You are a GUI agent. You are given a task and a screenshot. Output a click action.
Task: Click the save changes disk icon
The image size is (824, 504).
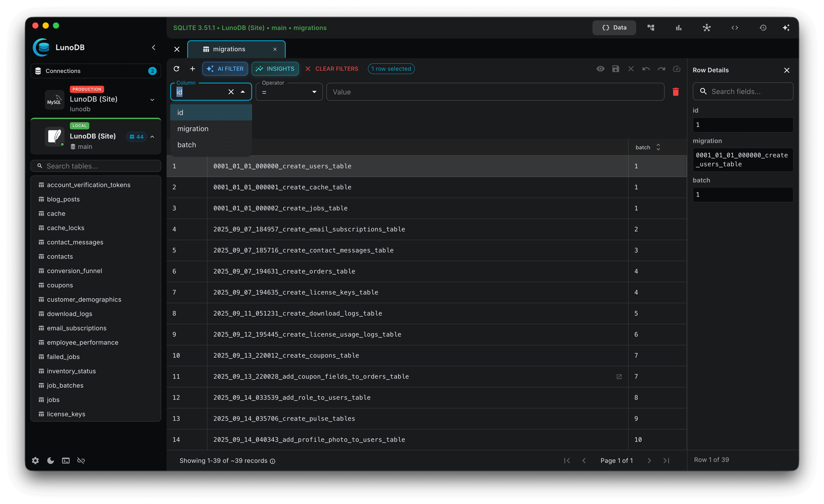(616, 68)
